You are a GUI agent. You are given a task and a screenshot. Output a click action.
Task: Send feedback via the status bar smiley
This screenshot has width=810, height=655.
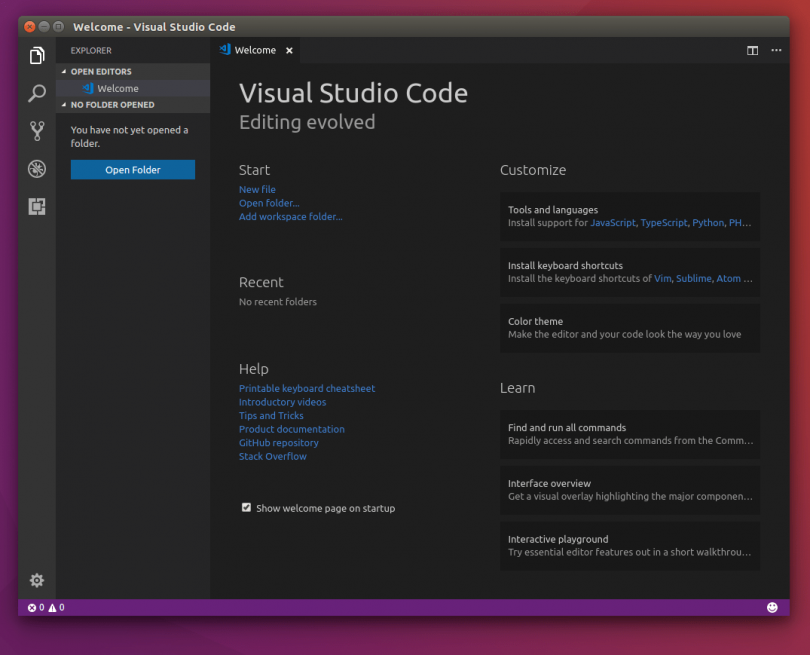773,607
